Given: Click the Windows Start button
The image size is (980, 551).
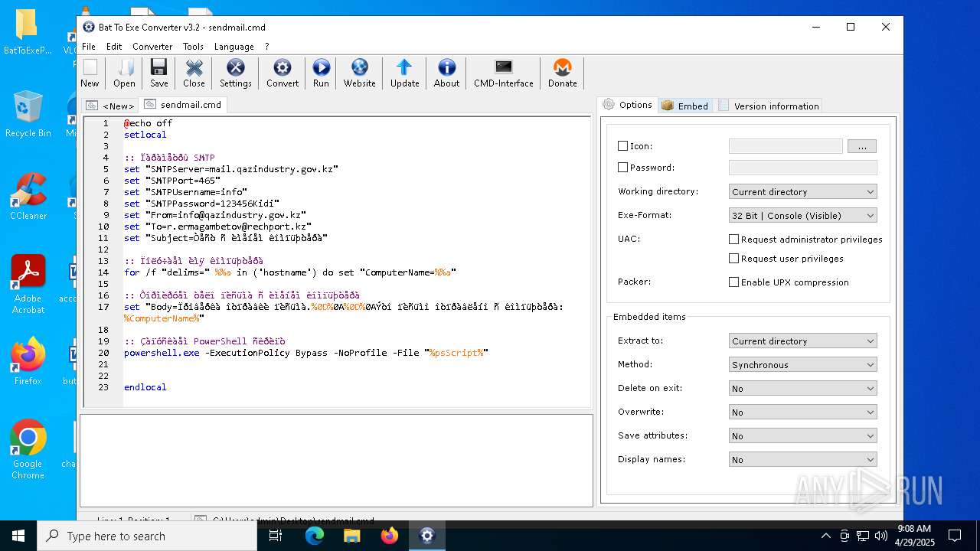Looking at the screenshot, I should pos(18,536).
